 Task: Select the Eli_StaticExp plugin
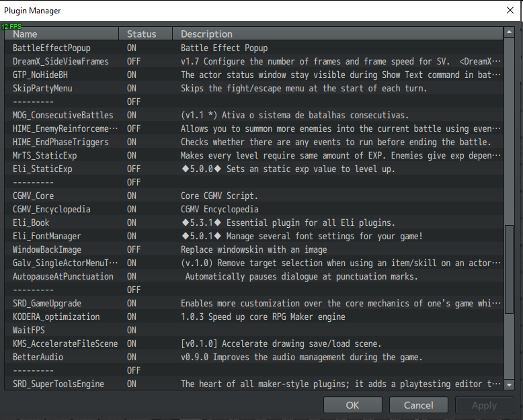click(254, 169)
